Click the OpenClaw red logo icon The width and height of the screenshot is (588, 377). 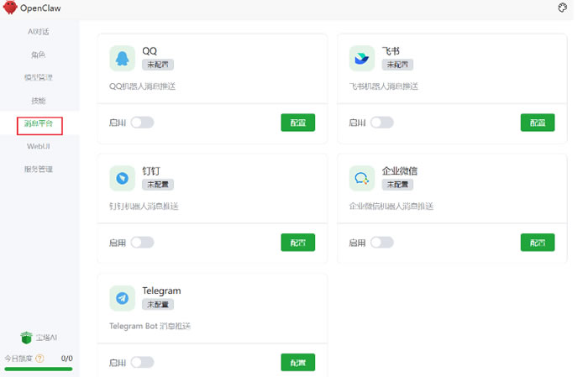(10, 8)
